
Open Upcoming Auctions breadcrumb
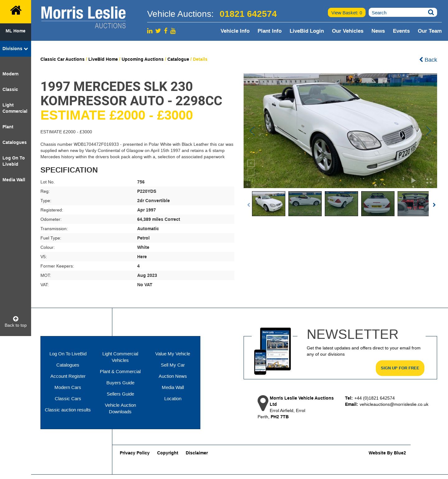(142, 59)
